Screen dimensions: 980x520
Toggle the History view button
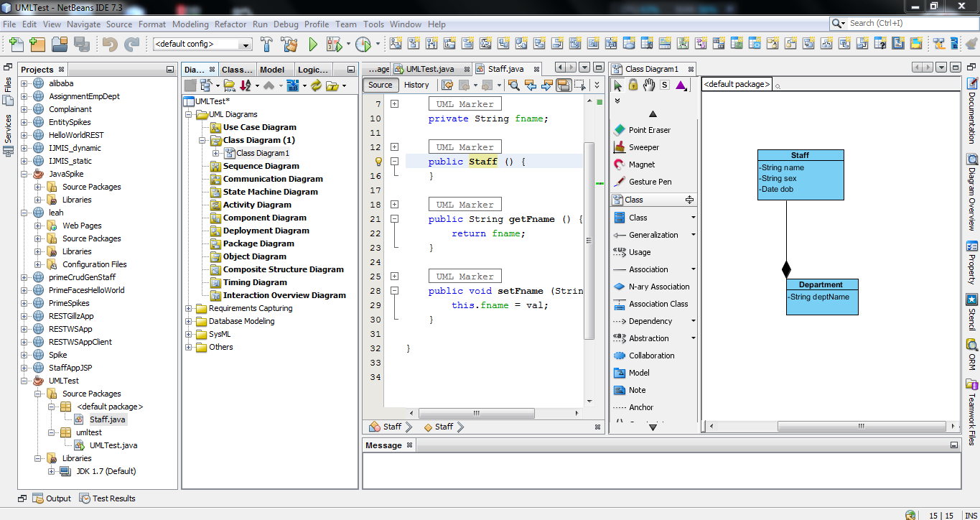coord(416,85)
